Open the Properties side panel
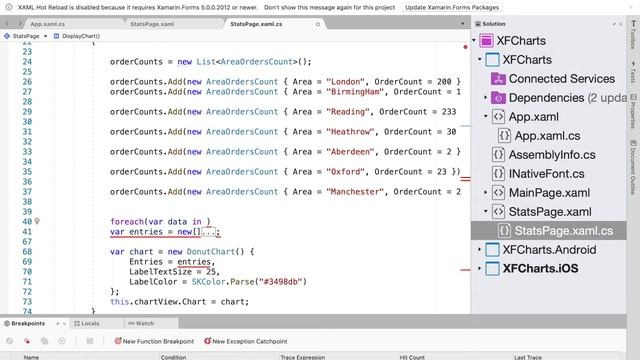 (633, 111)
